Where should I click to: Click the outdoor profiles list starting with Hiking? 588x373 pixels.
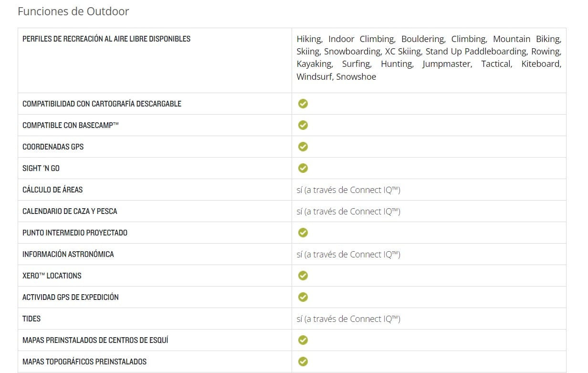coord(429,58)
